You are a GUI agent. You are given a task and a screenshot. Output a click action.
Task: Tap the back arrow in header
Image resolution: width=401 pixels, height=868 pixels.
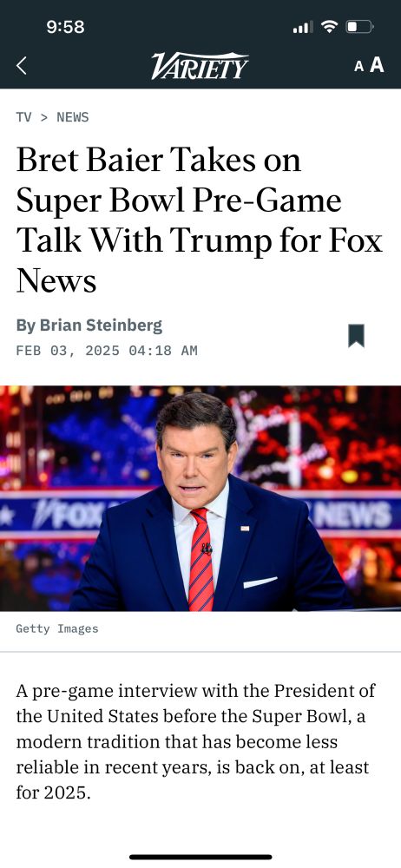point(22,66)
